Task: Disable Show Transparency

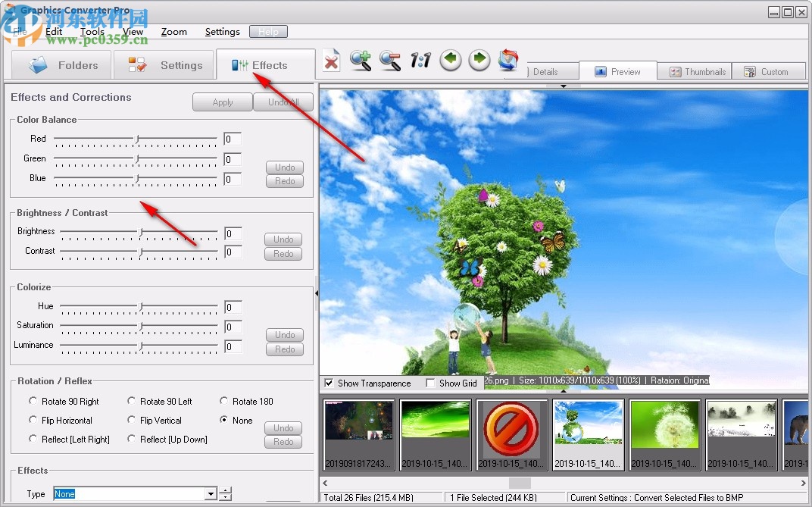Action: pos(329,383)
